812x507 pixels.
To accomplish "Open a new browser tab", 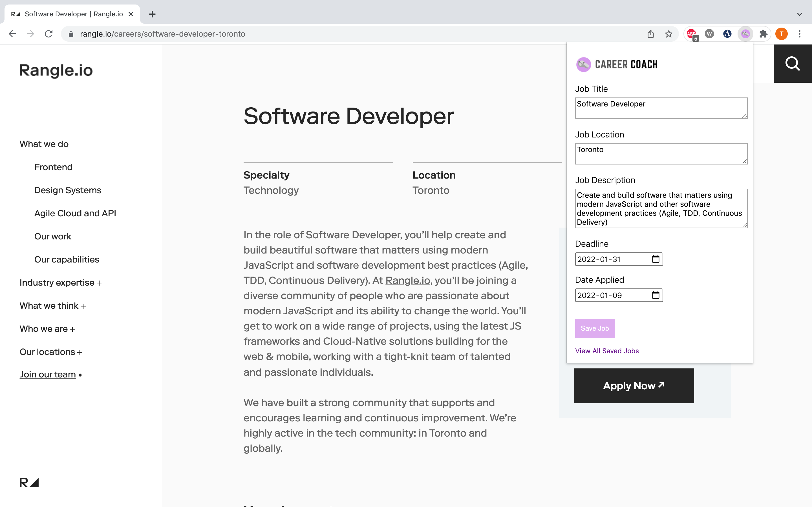I will click(x=152, y=14).
